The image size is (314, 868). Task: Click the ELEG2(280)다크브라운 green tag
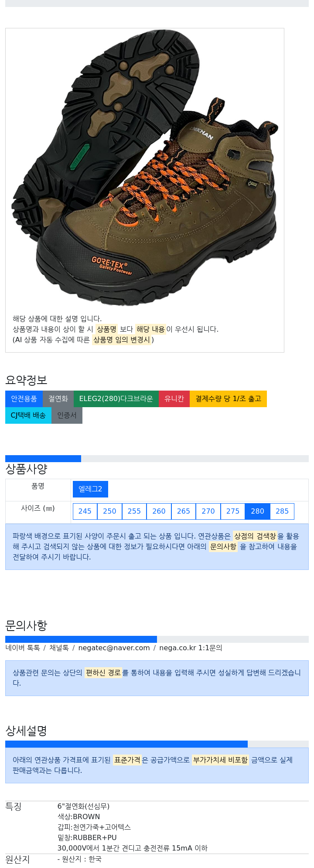116,399
